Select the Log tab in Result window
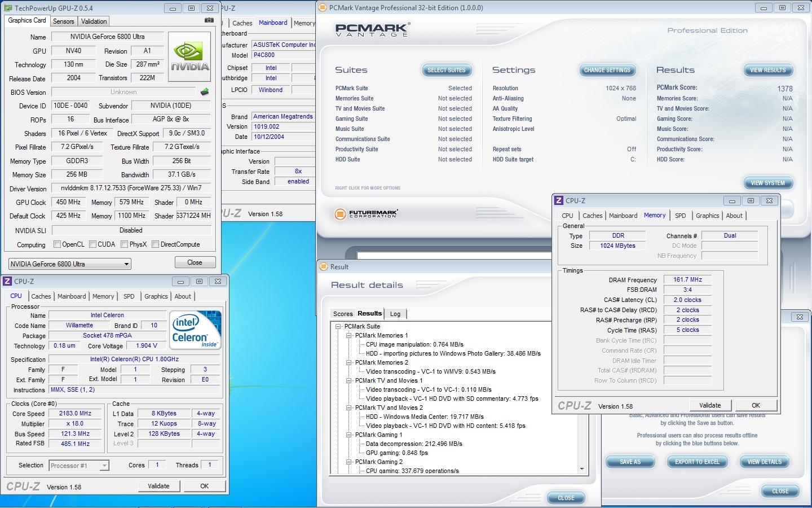 [395, 314]
